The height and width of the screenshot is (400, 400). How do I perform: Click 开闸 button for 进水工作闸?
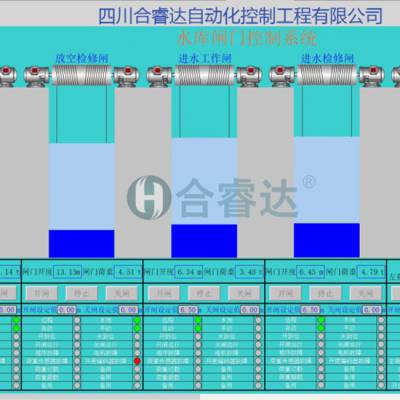(164, 293)
